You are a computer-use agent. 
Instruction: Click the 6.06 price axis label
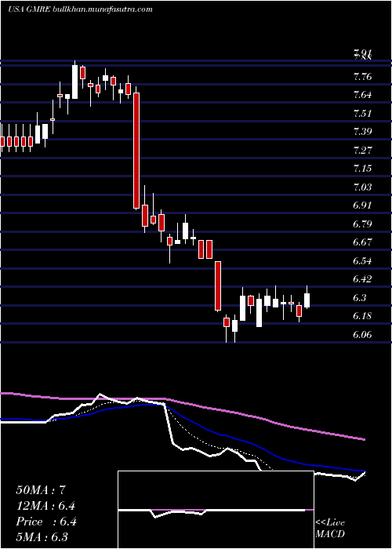click(x=362, y=335)
